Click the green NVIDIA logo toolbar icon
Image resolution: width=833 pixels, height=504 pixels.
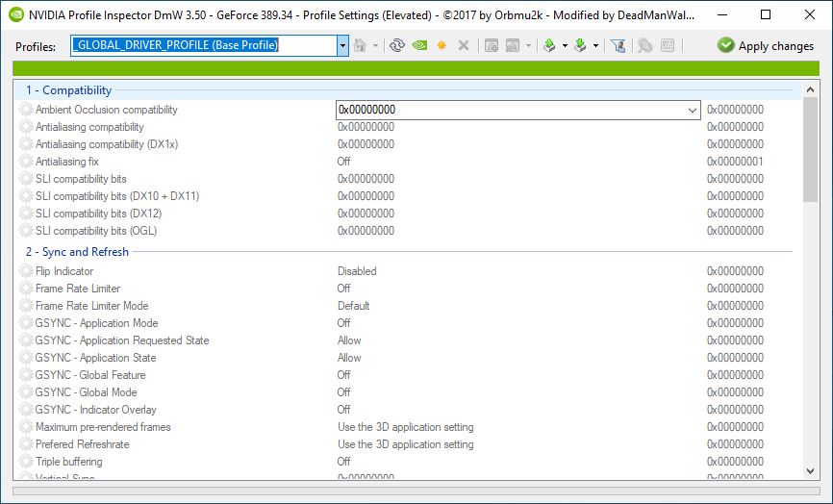click(419, 45)
